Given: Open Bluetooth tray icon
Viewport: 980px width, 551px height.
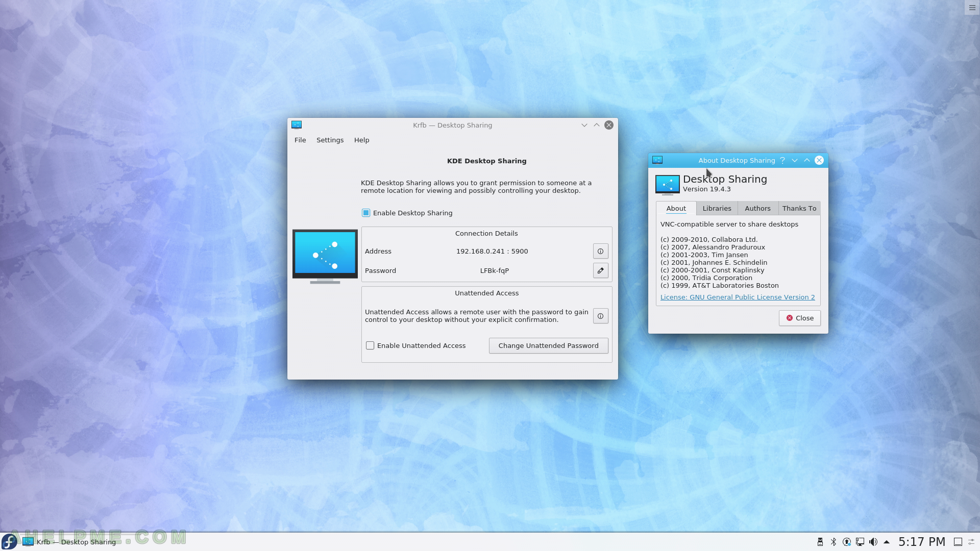Looking at the screenshot, I should (834, 542).
